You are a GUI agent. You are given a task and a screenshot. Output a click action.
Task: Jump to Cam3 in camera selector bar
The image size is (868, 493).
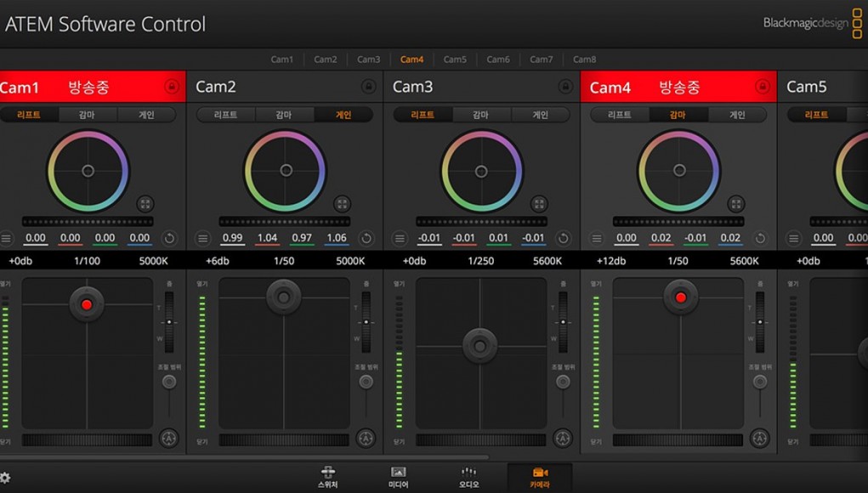368,59
